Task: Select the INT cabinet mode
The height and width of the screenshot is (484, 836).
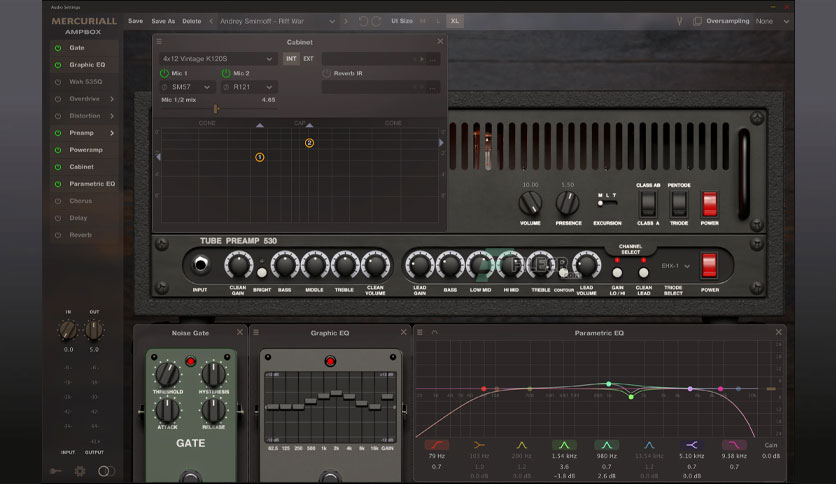Action: point(291,59)
